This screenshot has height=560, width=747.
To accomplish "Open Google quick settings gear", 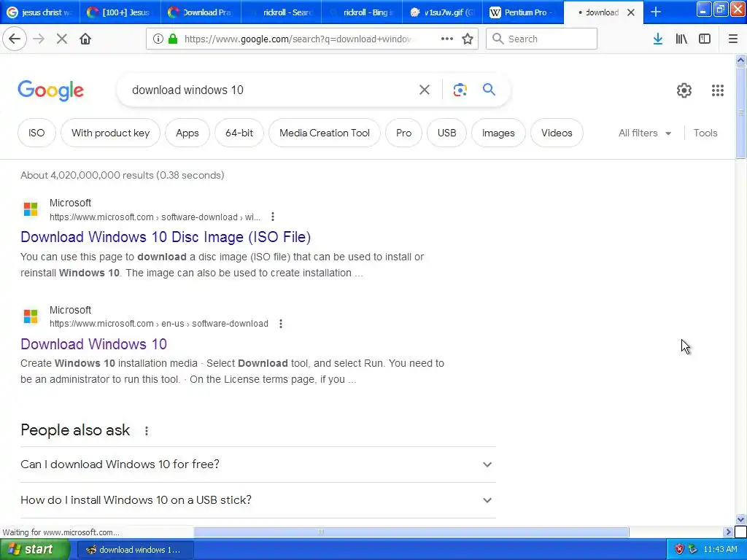I will pyautogui.click(x=684, y=90).
